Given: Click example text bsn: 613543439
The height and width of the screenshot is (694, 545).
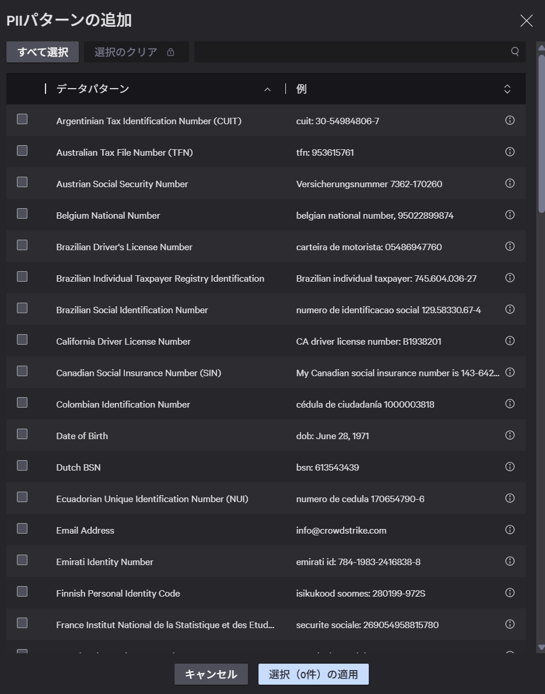Looking at the screenshot, I should (328, 467).
